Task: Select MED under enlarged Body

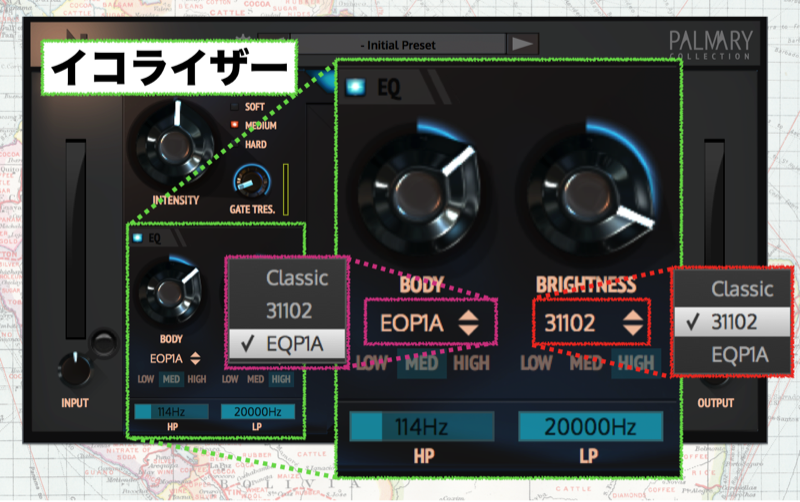Action: click(x=422, y=363)
